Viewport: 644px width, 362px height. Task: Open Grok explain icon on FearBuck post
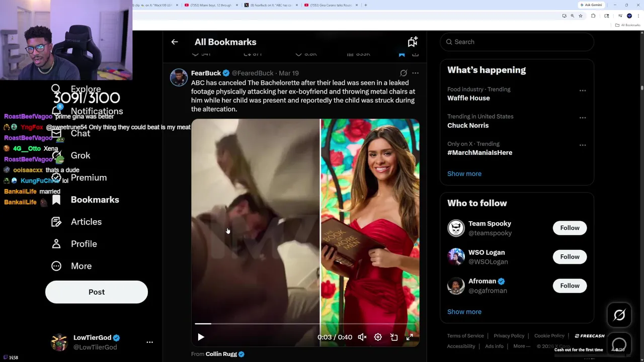tap(404, 73)
